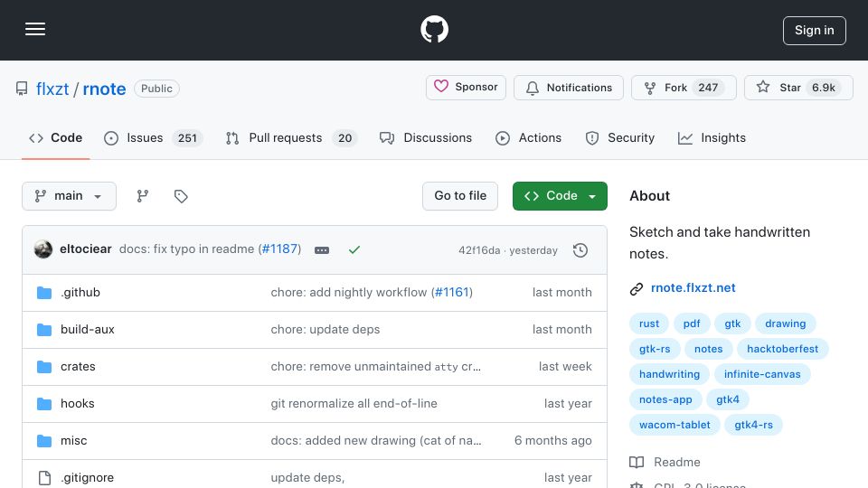This screenshot has height=488, width=868.
Task: Click the link icon beside rnote.flxzt.net
Action: tap(637, 288)
